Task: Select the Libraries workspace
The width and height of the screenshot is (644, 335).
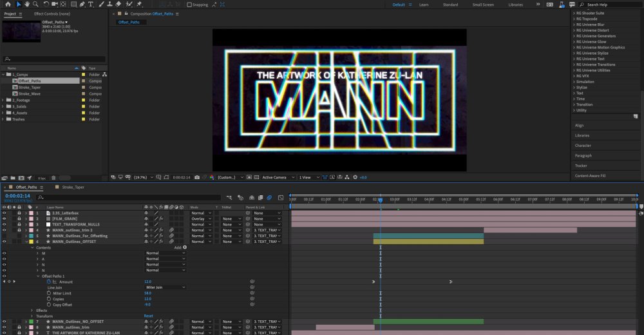Action: [x=515, y=5]
